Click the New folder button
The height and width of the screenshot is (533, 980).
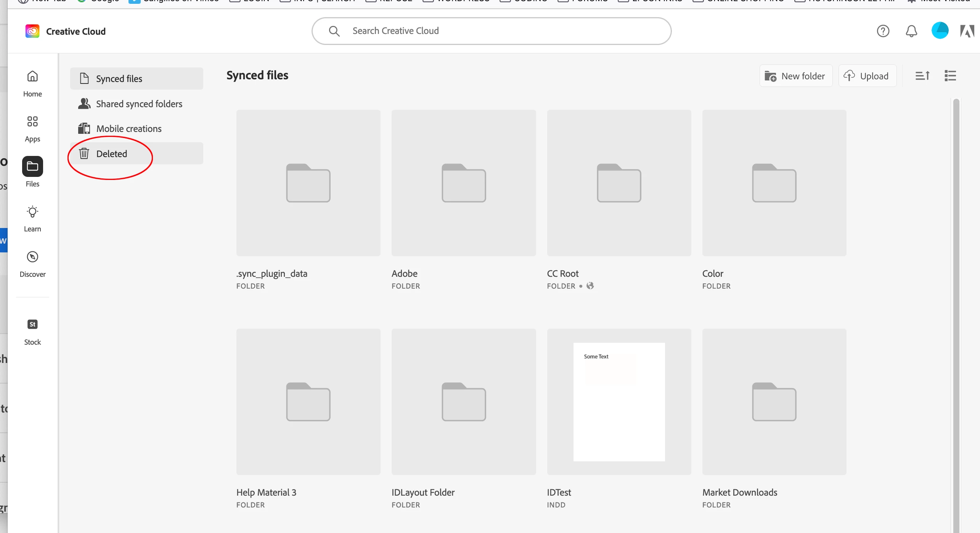[796, 76]
